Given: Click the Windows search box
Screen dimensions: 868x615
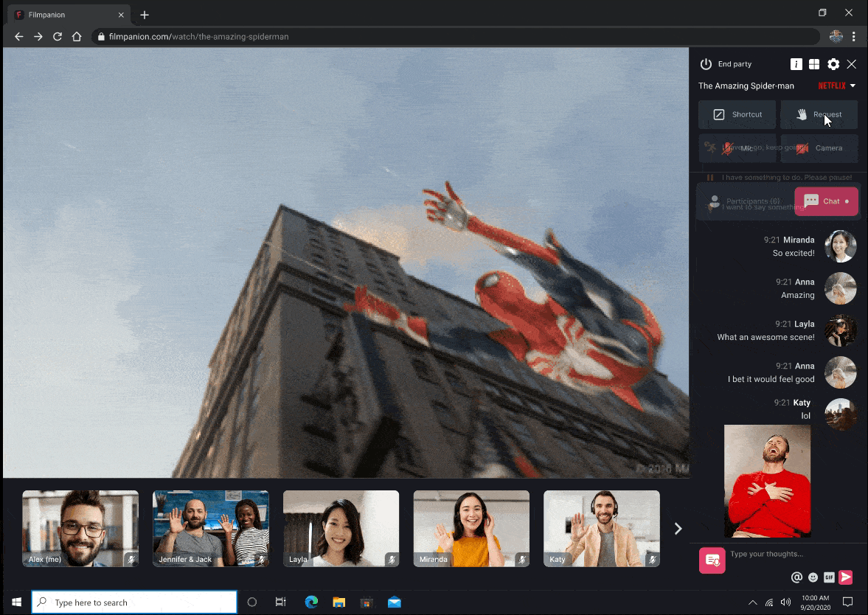Looking at the screenshot, I should coord(134,602).
